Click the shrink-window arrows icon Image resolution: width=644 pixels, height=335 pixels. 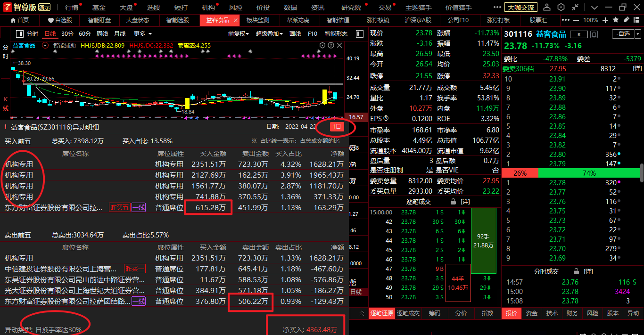point(575,8)
